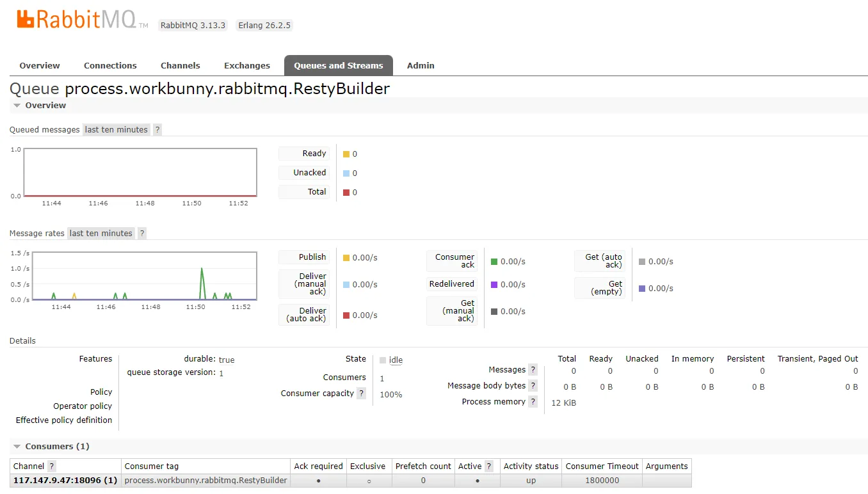Toggle Deliver (manual ack) legend
Image resolution: width=868 pixels, height=494 pixels.
[304, 284]
